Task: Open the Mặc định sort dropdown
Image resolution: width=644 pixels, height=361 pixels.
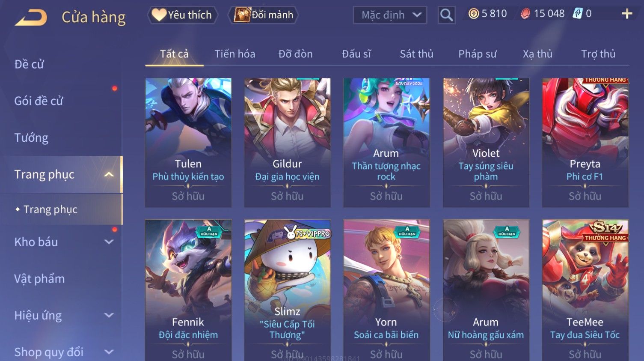Action: pyautogui.click(x=390, y=15)
